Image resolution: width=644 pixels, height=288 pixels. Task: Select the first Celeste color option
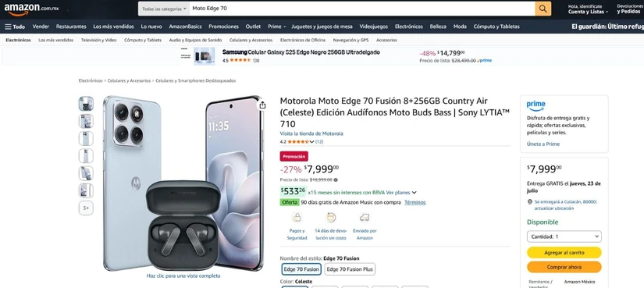click(x=295, y=286)
